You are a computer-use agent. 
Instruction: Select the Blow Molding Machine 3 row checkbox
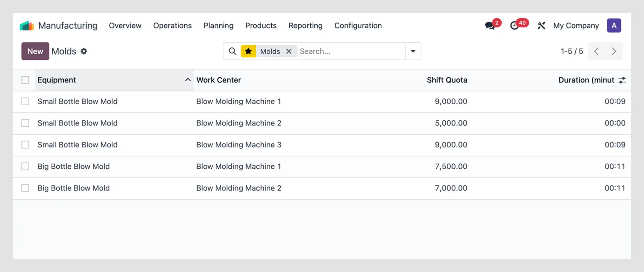[x=25, y=145]
